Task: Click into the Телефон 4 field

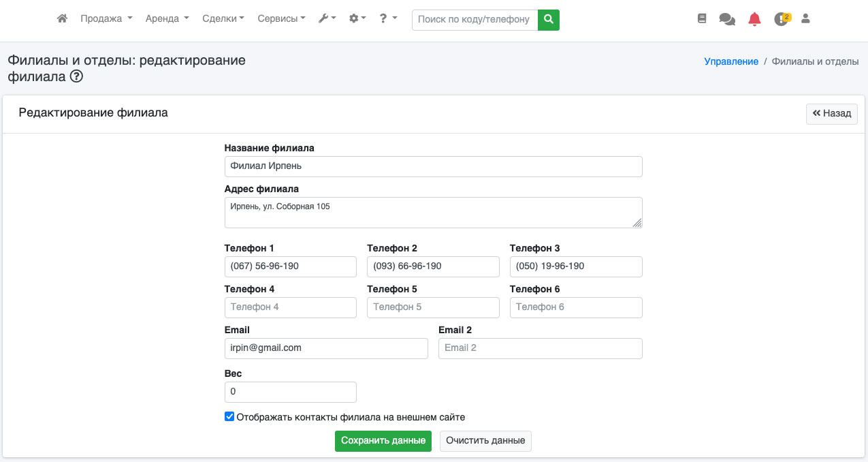Action: (290, 307)
